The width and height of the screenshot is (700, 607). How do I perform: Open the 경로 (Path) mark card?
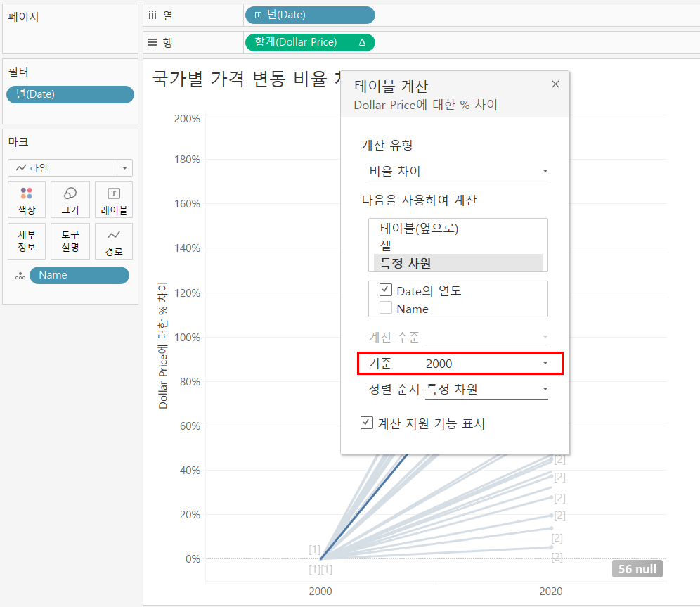114,241
